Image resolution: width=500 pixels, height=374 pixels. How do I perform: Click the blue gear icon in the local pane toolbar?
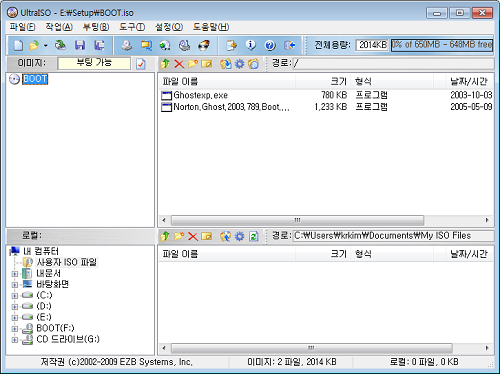(239, 236)
